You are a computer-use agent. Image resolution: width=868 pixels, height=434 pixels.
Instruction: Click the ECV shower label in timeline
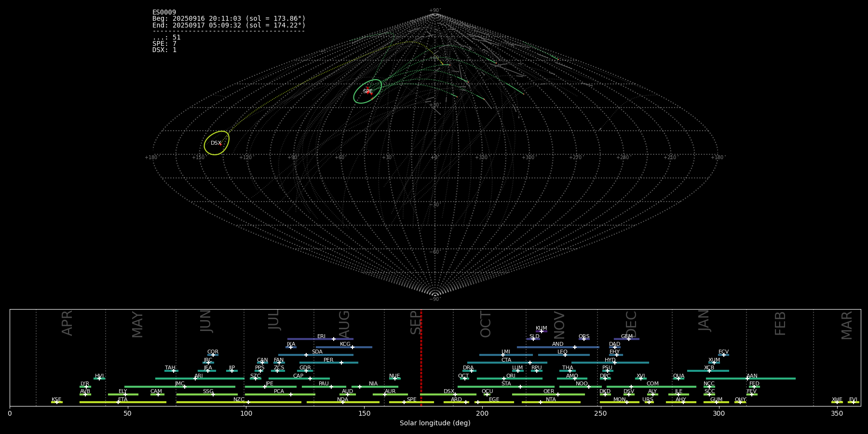pyautogui.click(x=723, y=352)
